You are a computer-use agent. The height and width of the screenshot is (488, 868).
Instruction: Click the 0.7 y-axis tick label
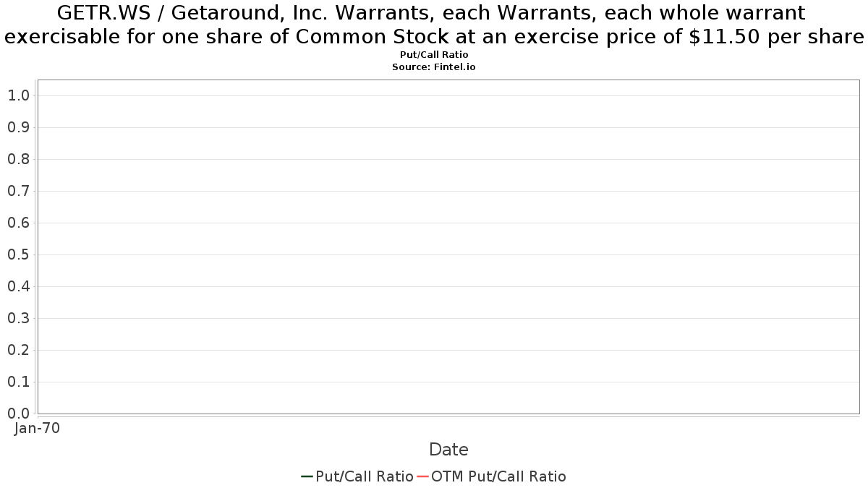18,191
